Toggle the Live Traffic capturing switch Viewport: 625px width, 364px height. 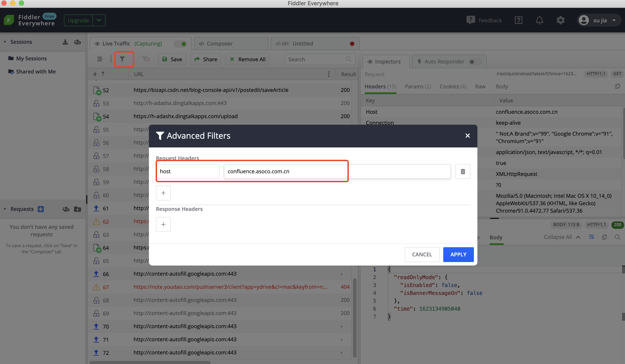(x=180, y=44)
